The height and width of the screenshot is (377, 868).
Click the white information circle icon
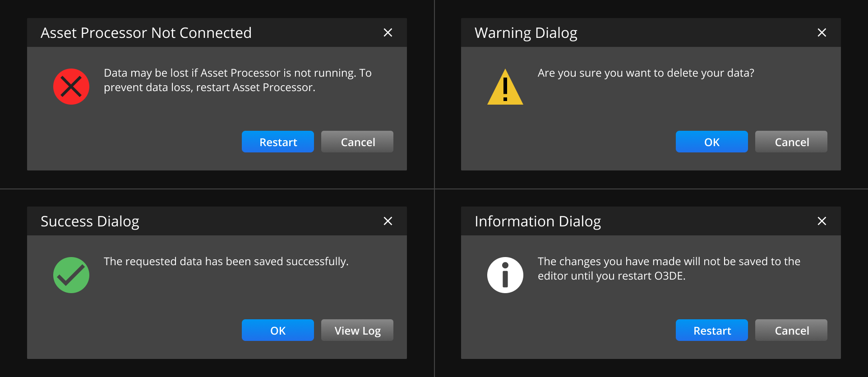505,275
